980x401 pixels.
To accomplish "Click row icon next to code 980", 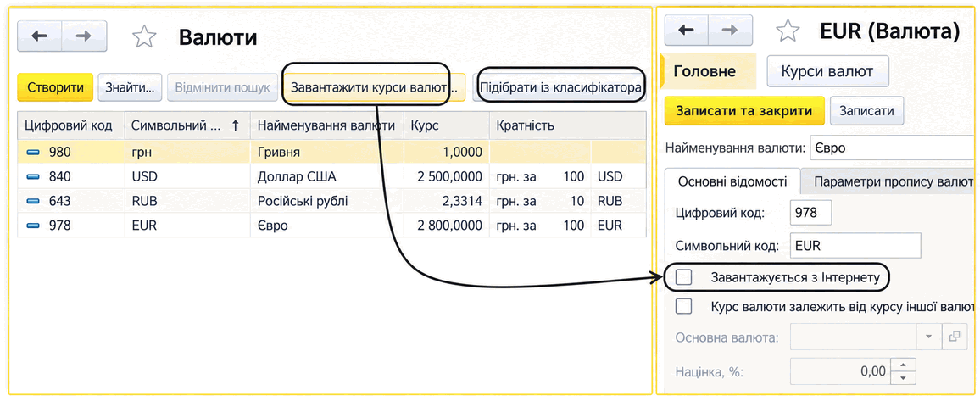I will [33, 152].
